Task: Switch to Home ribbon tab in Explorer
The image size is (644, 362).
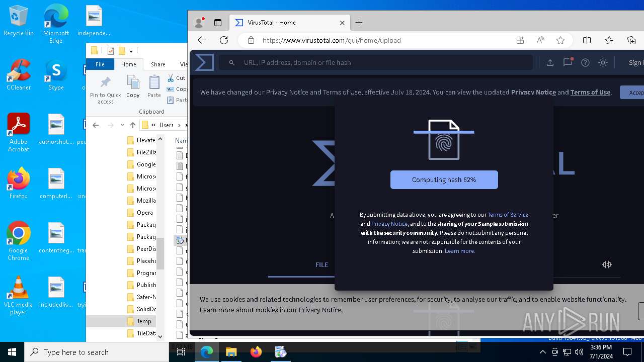Action: click(128, 64)
